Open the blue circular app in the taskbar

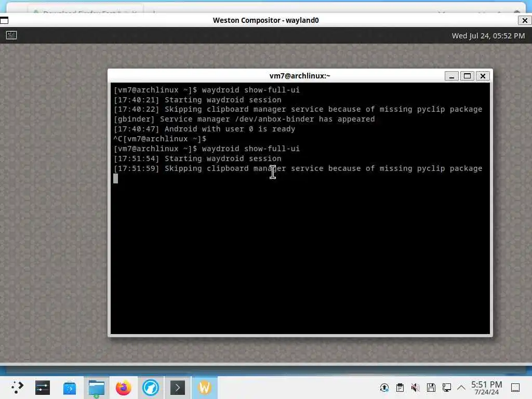point(151,388)
